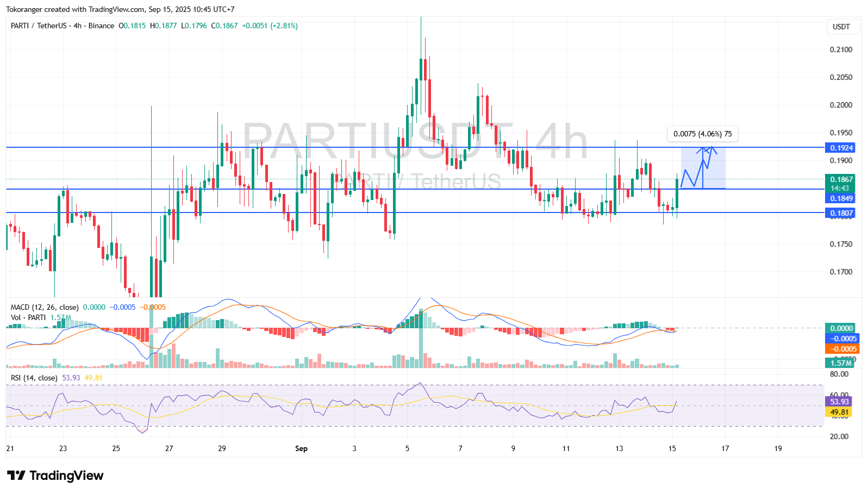Click the green 0.0000 MACD legend value

94,307
